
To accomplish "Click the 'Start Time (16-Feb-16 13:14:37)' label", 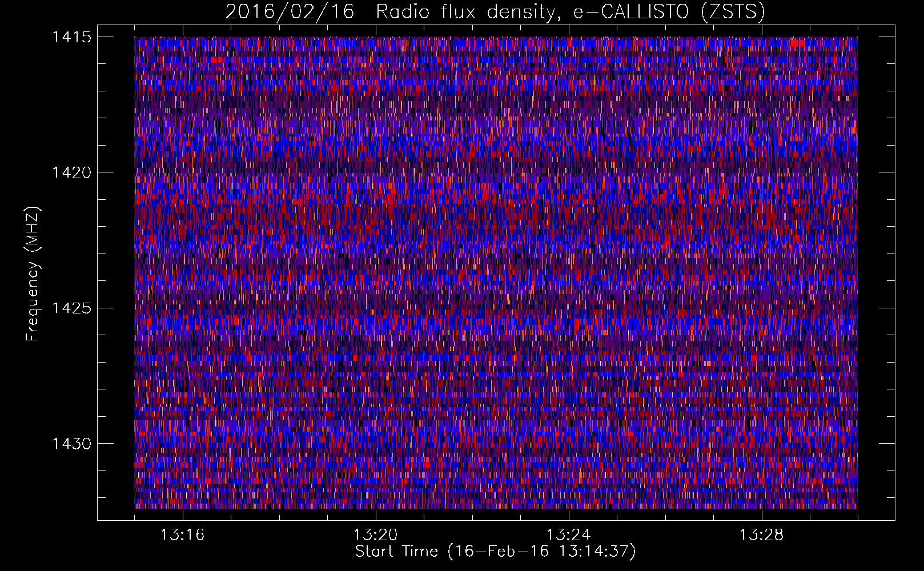I will coord(495,552).
